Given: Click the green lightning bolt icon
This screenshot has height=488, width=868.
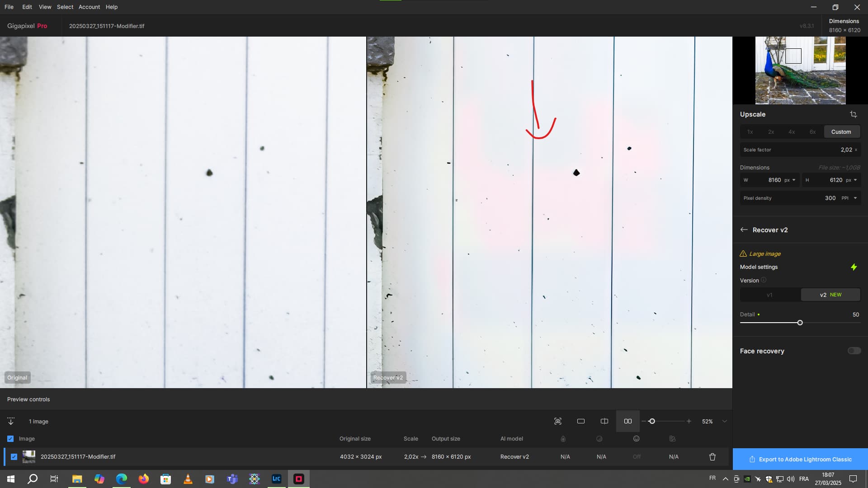Looking at the screenshot, I should click(x=854, y=267).
